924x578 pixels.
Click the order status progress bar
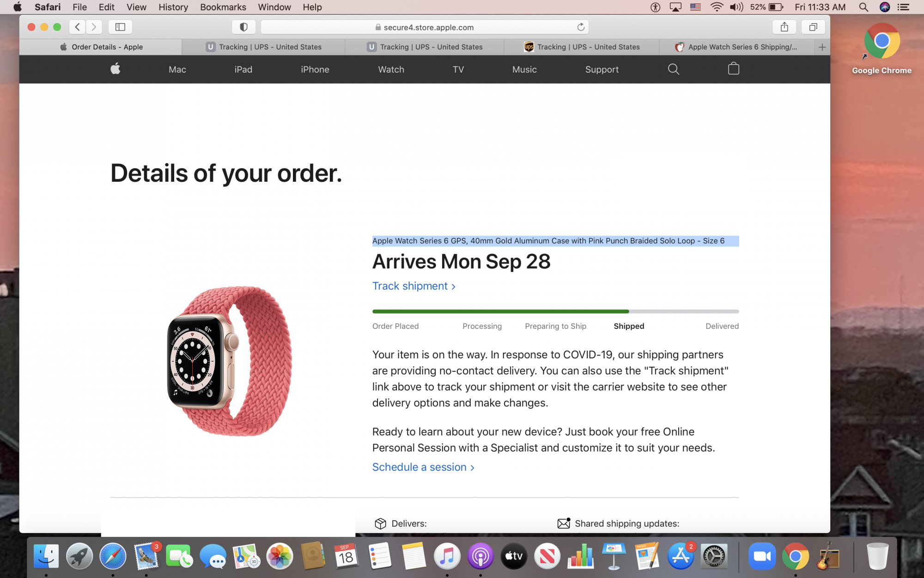(555, 311)
